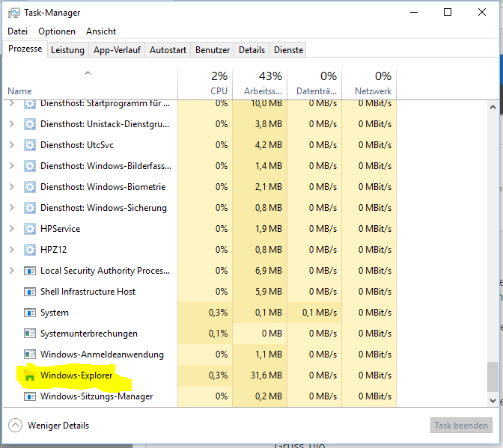Click the HPZ12 gear icon
The image size is (503, 448).
click(x=30, y=250)
